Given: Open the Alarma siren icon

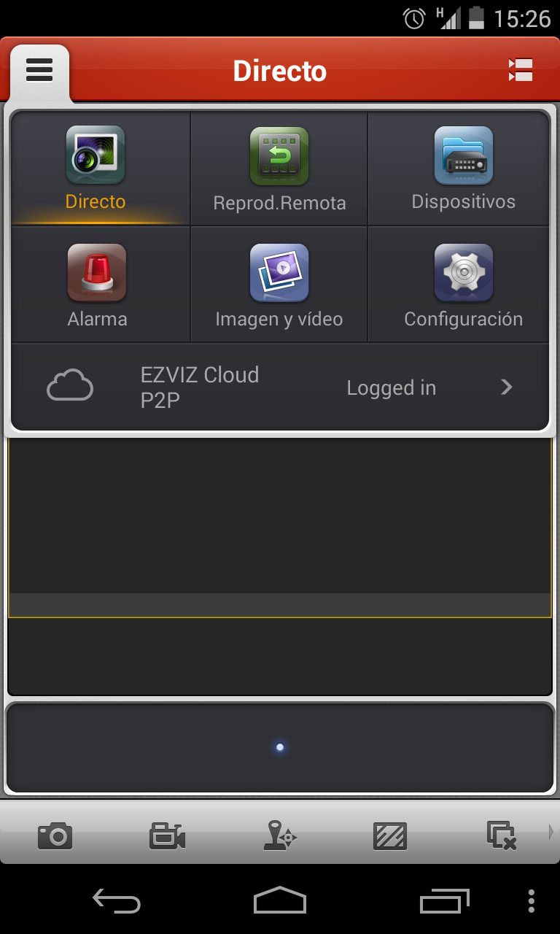Looking at the screenshot, I should (97, 272).
